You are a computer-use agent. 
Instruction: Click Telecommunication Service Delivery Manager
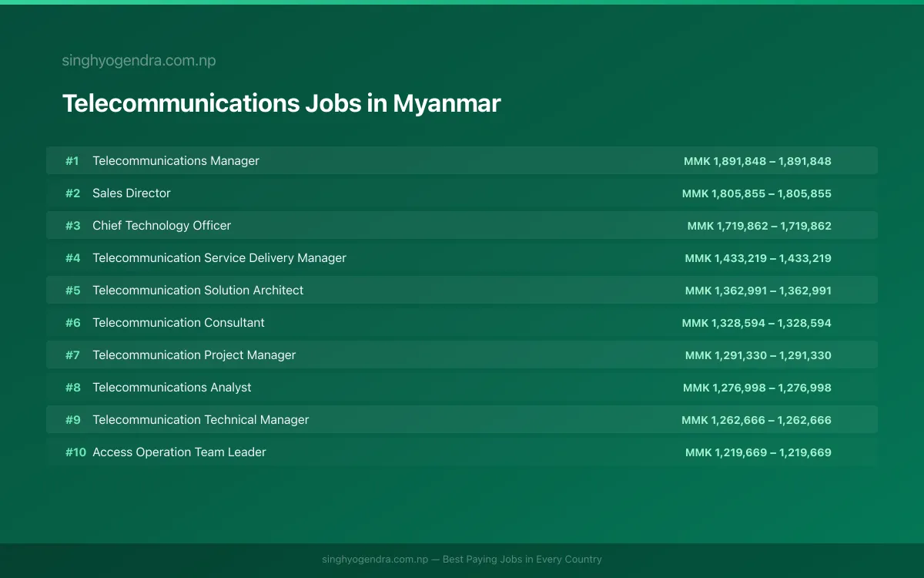tap(219, 258)
